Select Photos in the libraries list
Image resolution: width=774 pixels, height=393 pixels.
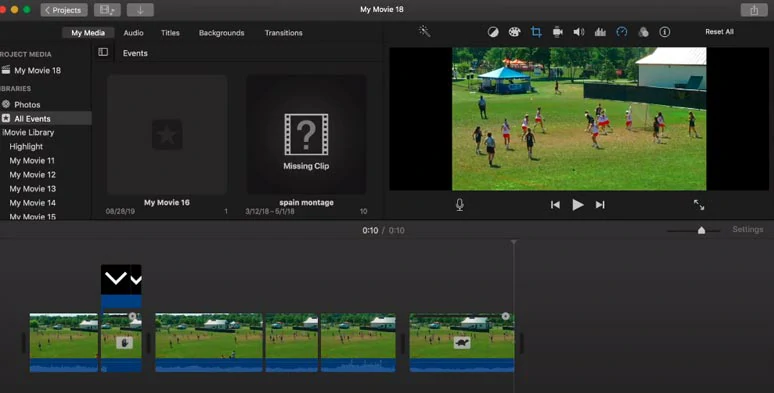tap(27, 105)
